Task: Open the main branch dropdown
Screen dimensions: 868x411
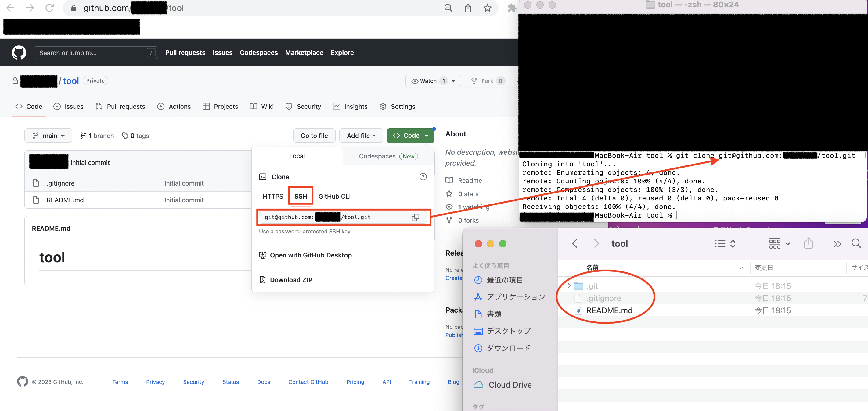Action: click(48, 136)
